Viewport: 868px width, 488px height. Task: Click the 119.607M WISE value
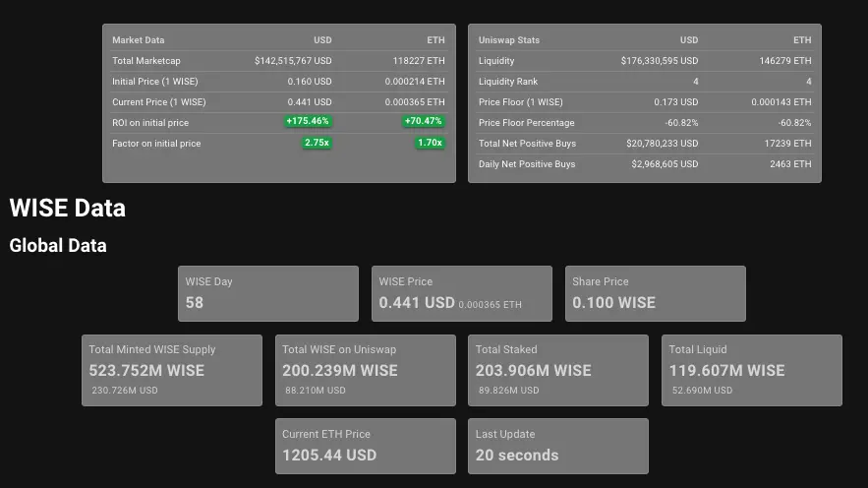point(726,371)
